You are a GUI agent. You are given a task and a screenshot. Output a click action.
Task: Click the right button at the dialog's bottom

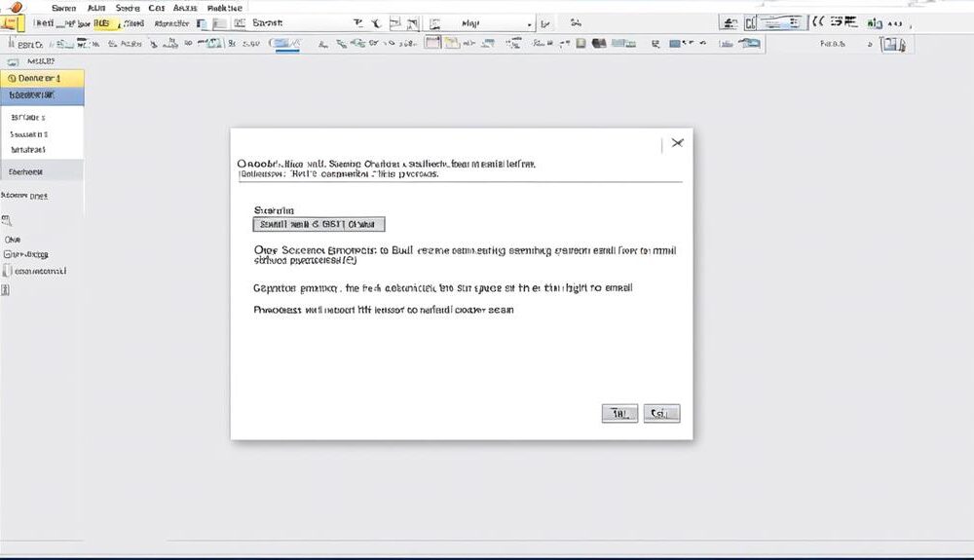click(661, 413)
